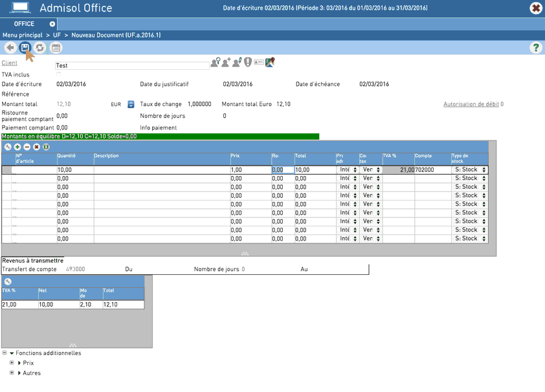Click the Transfert de compte value 493000

pos(76,269)
